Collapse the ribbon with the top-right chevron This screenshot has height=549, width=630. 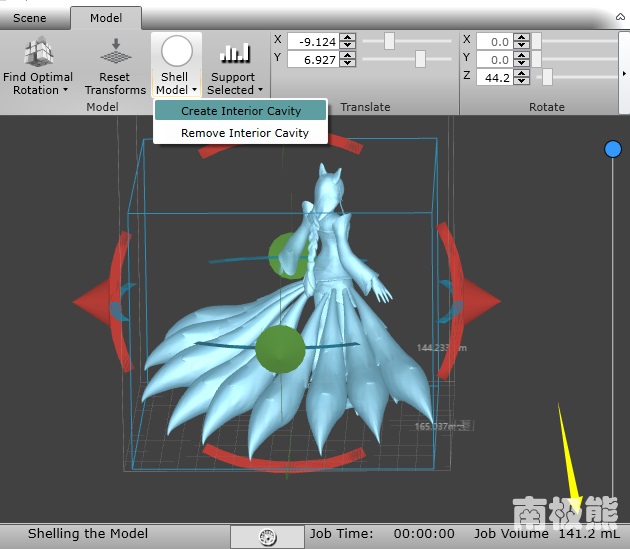pyautogui.click(x=620, y=16)
